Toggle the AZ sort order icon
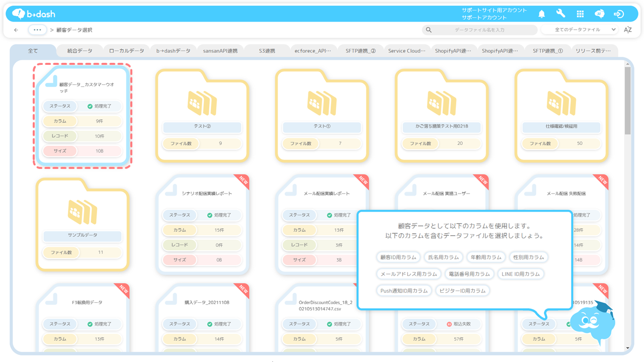Screen dimensions: 644x362 627,30
